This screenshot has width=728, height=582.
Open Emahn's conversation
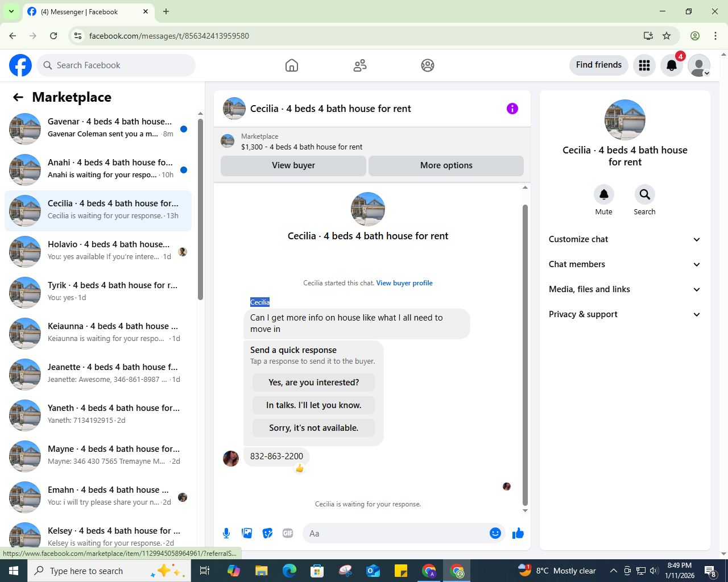[x=98, y=497]
